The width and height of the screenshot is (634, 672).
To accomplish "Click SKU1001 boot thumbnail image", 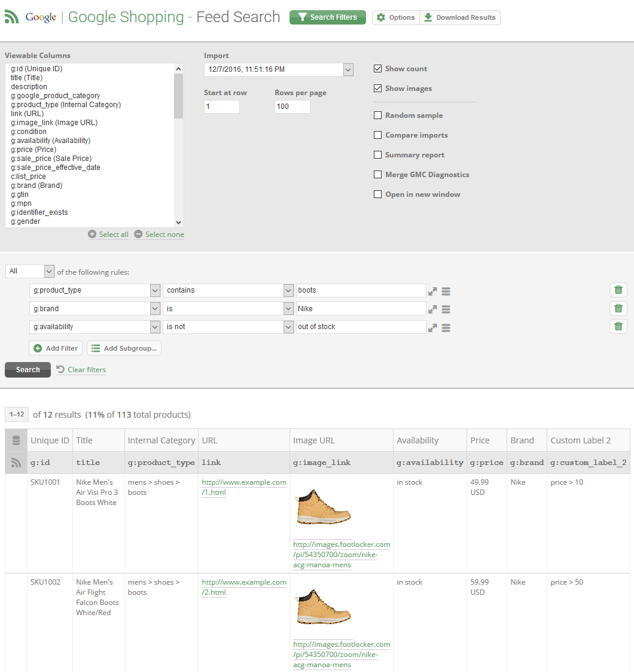I will point(324,507).
